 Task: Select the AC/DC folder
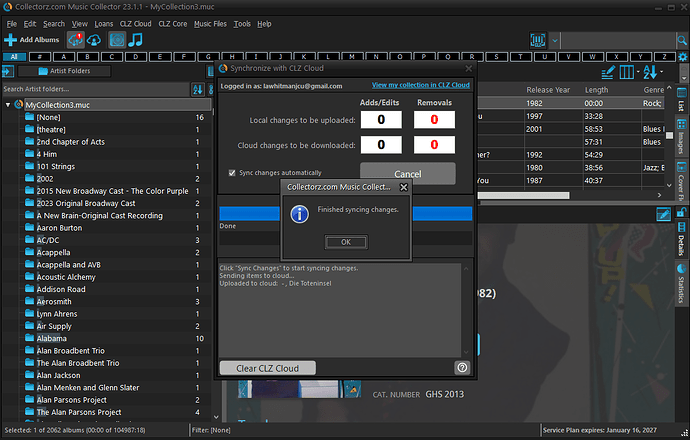pos(48,240)
